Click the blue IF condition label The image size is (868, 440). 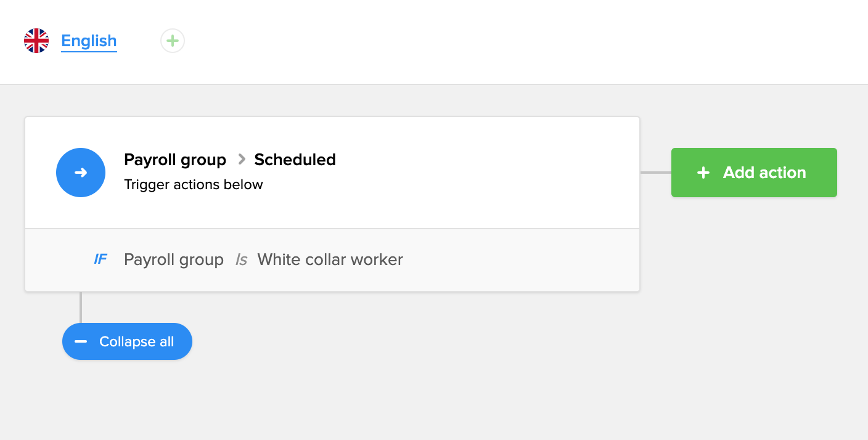click(x=100, y=259)
